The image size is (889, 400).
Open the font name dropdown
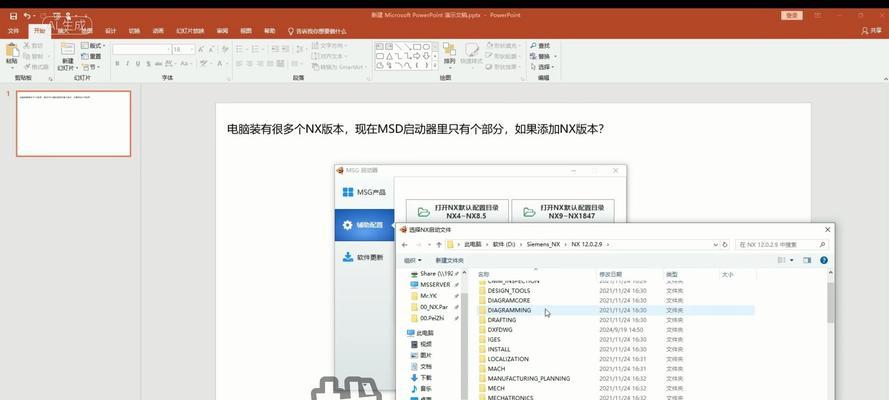point(168,50)
